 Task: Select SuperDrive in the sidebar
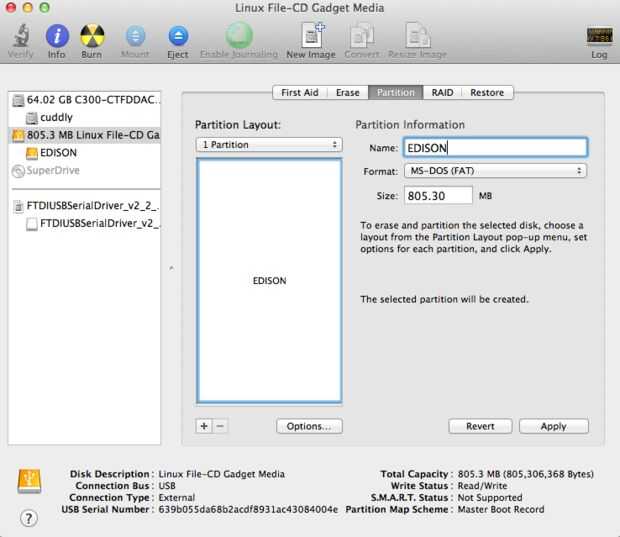coord(84,170)
